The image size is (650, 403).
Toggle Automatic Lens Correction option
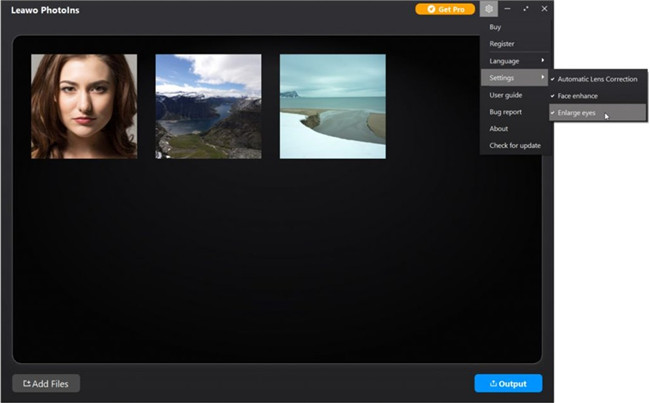(596, 79)
